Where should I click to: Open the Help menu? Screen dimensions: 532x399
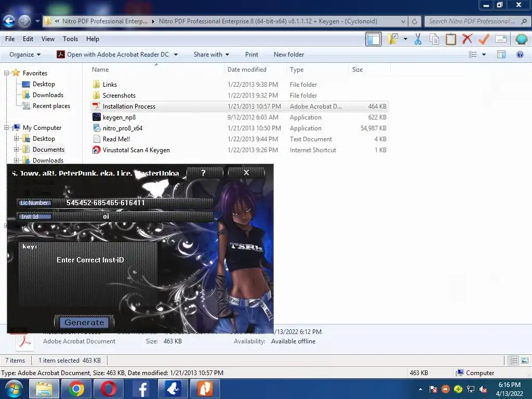(92, 39)
